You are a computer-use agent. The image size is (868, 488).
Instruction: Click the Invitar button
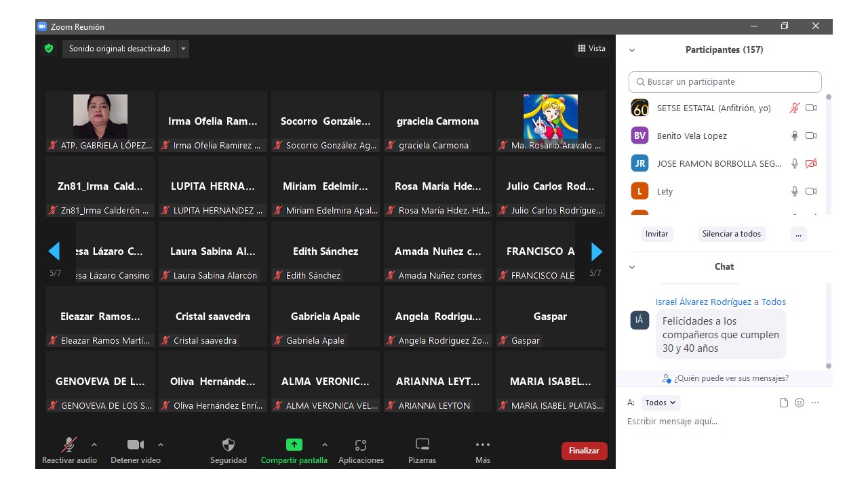(656, 234)
